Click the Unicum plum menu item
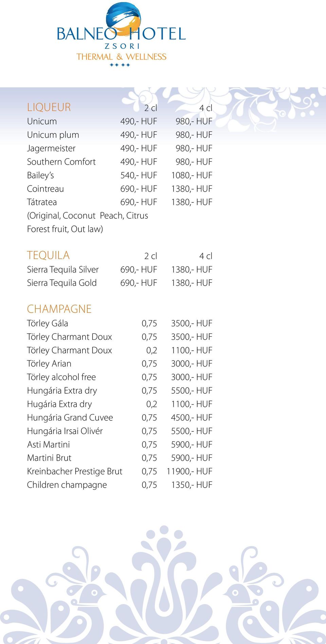 click(53, 135)
